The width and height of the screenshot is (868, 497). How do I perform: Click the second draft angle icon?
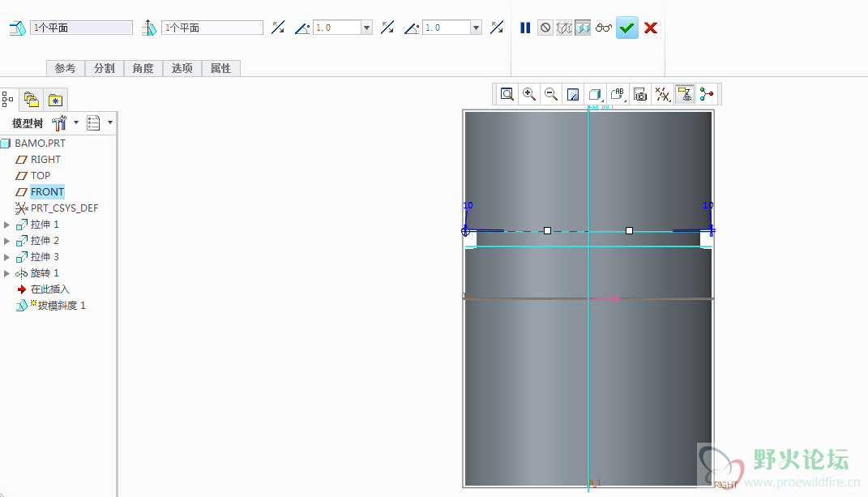click(x=411, y=28)
